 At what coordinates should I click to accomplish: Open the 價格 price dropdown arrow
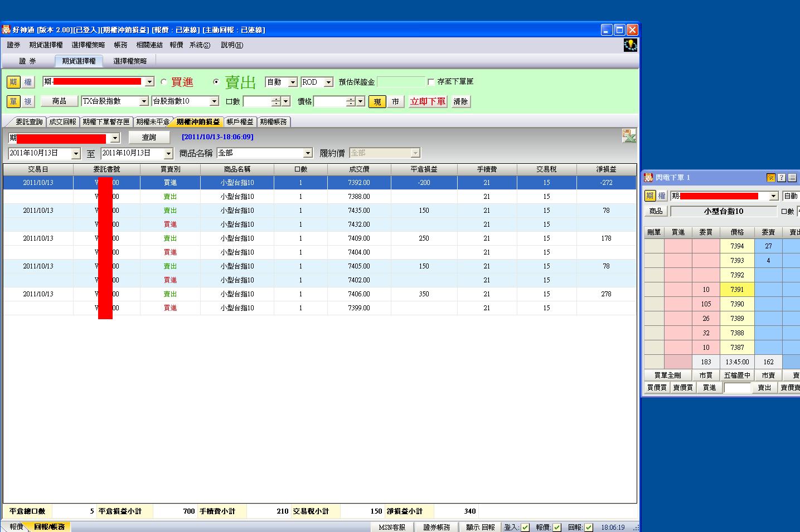point(361,101)
